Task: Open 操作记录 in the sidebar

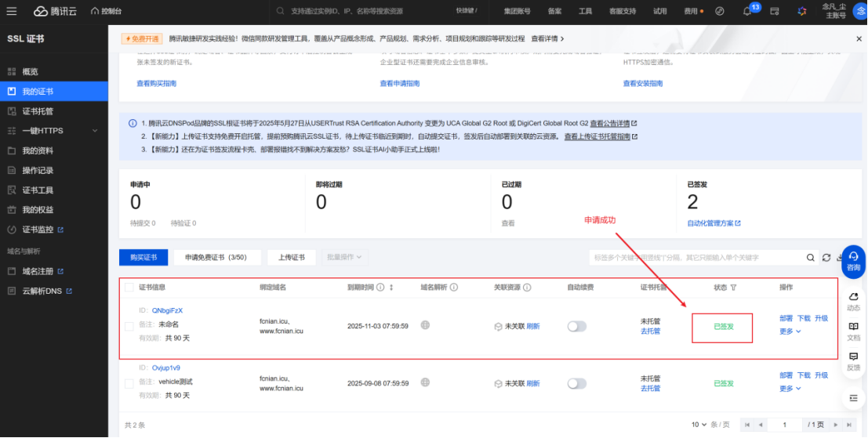Action: 53,170
